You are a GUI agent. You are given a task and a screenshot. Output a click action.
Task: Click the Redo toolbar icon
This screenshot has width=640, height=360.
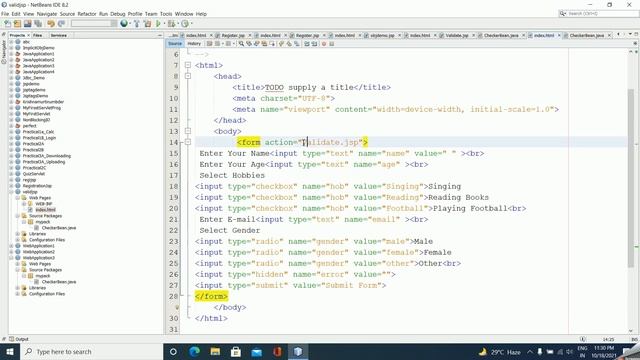[x=61, y=24]
